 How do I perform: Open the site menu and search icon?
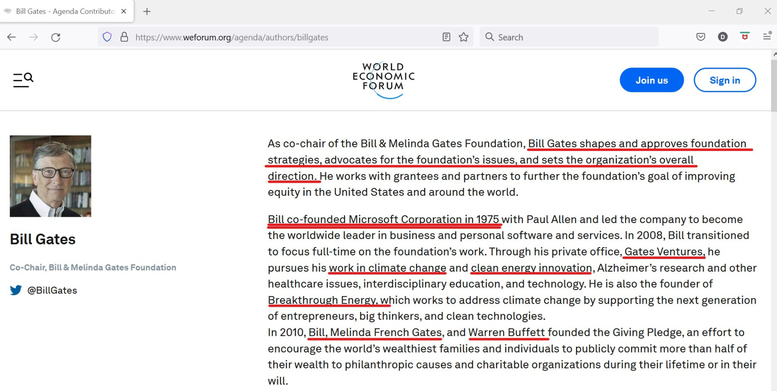click(23, 80)
